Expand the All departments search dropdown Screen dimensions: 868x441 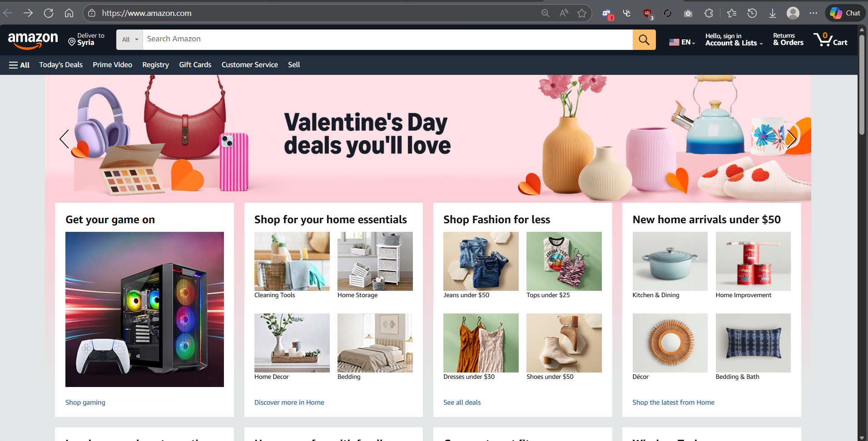(x=129, y=39)
